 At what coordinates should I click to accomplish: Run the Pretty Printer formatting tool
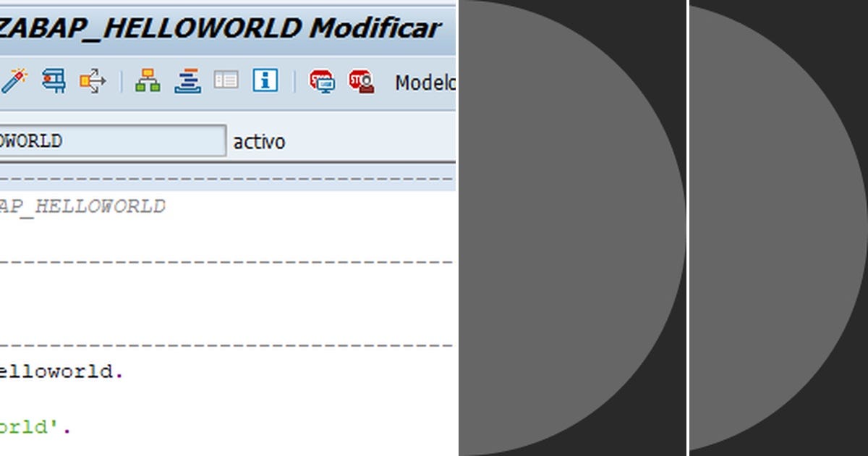tap(187, 80)
